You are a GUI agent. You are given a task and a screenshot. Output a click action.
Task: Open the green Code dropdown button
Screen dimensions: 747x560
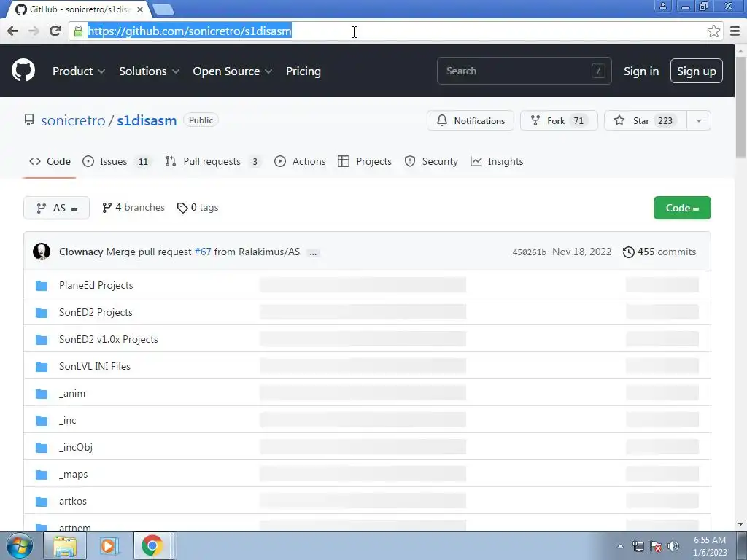pos(682,208)
